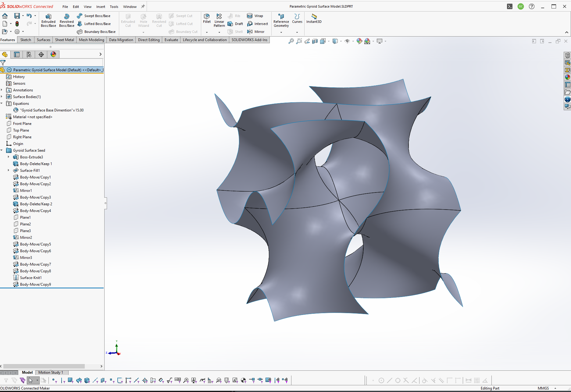Expand the Annotations node
The image size is (571, 392).
(2, 90)
